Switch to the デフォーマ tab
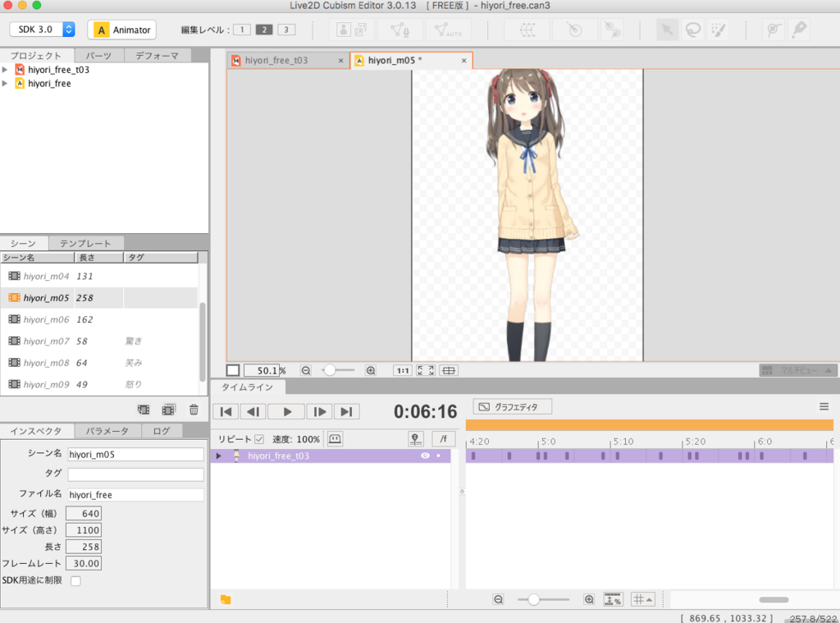Image resolution: width=840 pixels, height=623 pixels. pyautogui.click(x=157, y=55)
